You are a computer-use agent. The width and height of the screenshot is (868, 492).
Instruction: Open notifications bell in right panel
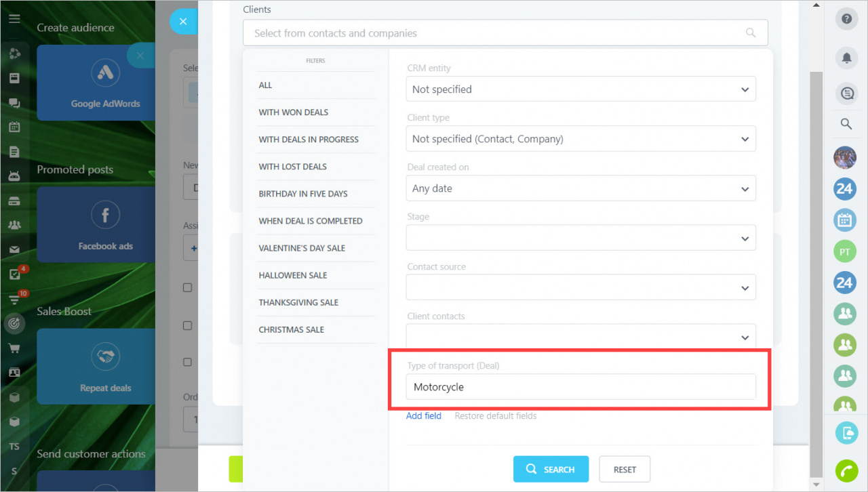click(846, 58)
